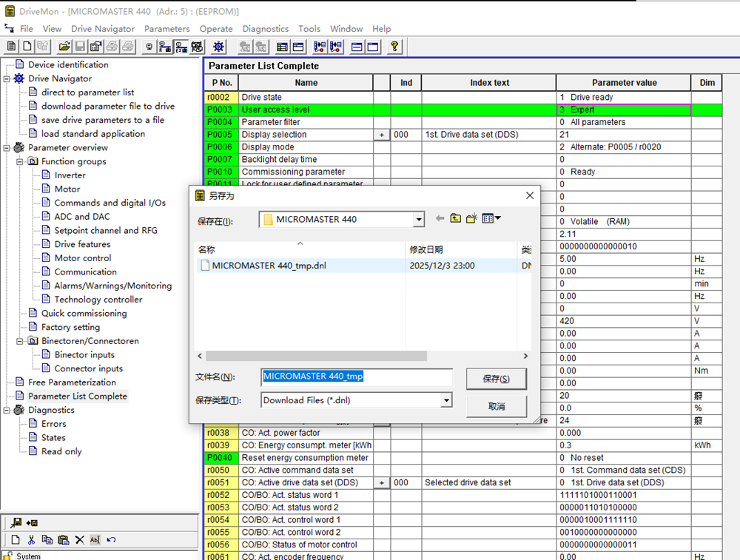Collapse the Function groups tree node

click(21, 161)
